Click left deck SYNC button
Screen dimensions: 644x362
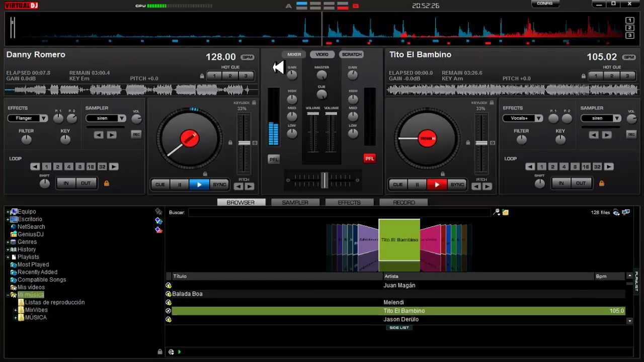pyautogui.click(x=219, y=185)
